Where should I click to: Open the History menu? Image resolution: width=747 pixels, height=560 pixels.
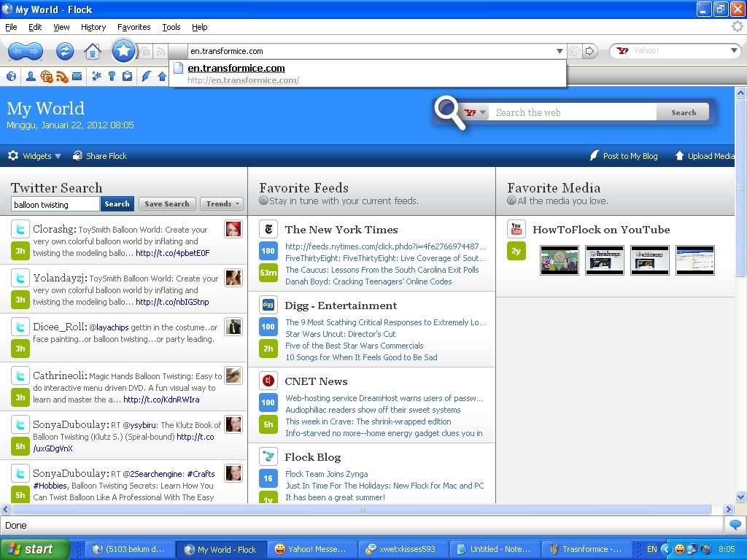pyautogui.click(x=93, y=27)
